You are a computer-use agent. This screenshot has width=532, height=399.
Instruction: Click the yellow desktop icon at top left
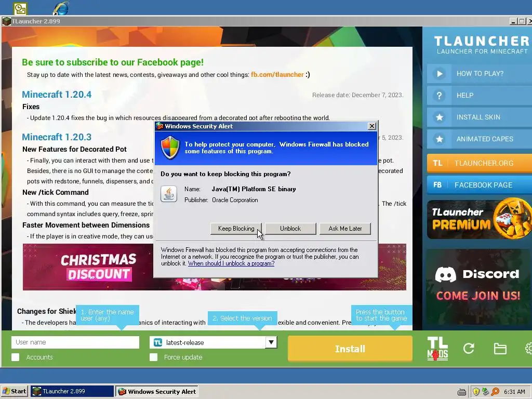(20, 9)
